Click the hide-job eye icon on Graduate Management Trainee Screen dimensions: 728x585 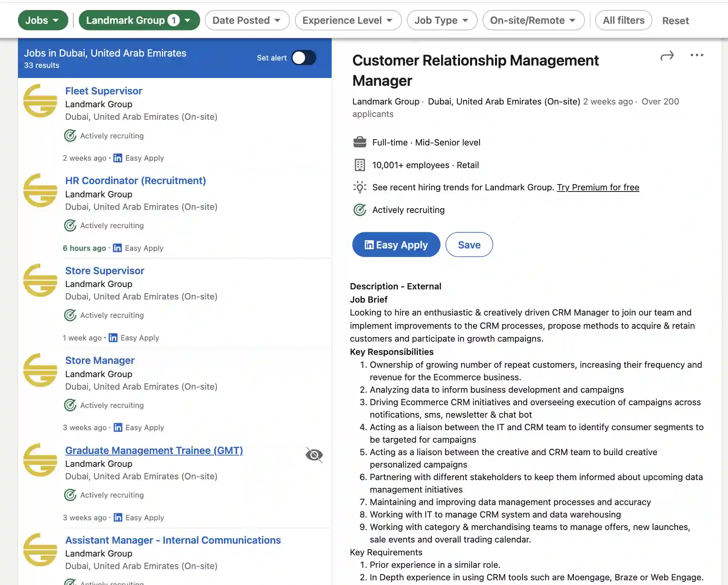[x=314, y=455]
